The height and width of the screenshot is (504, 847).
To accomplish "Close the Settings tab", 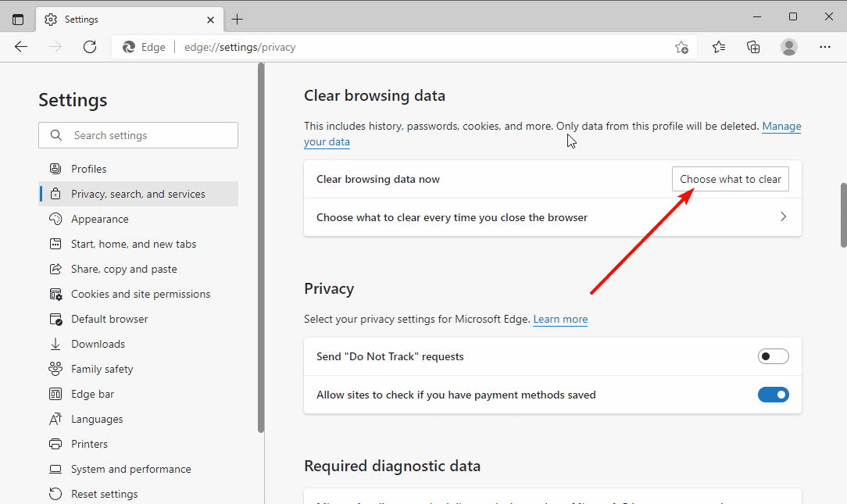I will 211,20.
